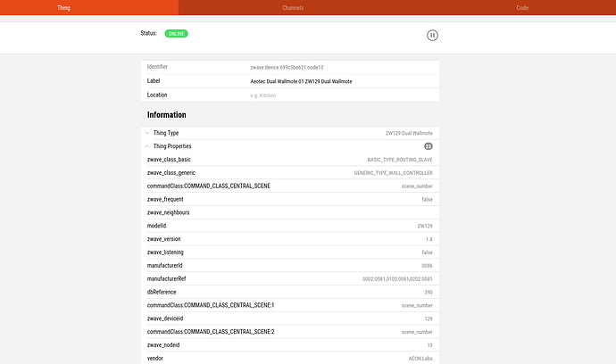Image resolution: width=616 pixels, height=364 pixels.
Task: Click the commandClass:COMMAND_CLASS_CENTRAL_SCENE row
Action: 290,186
